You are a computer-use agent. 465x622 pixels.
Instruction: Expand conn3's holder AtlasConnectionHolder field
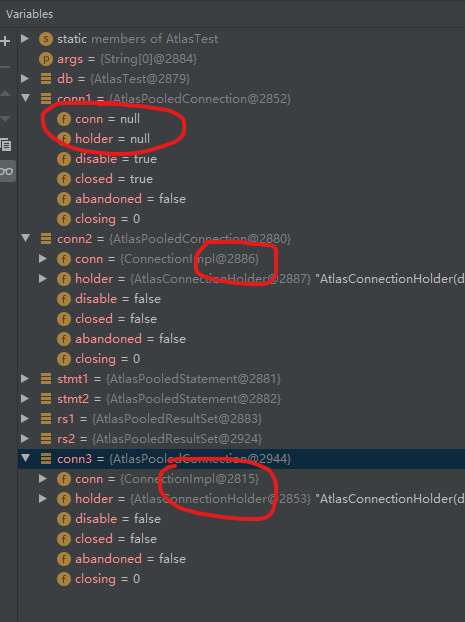tap(43, 499)
